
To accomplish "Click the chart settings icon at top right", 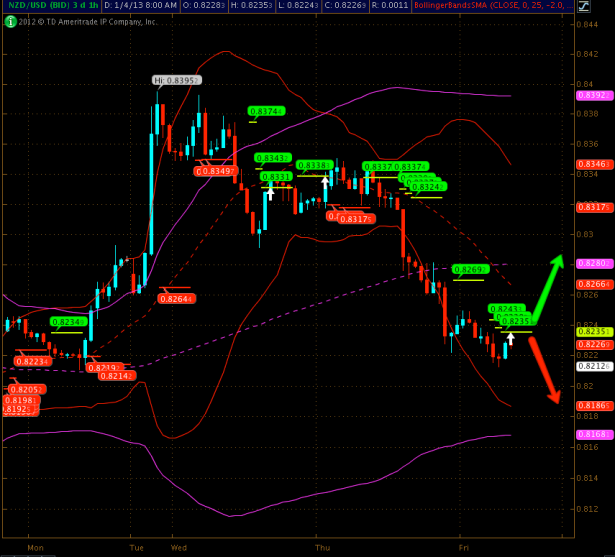I will coord(605,7).
